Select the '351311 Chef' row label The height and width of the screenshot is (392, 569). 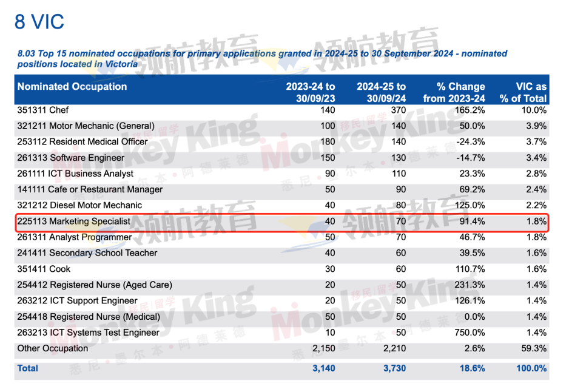tap(43, 110)
